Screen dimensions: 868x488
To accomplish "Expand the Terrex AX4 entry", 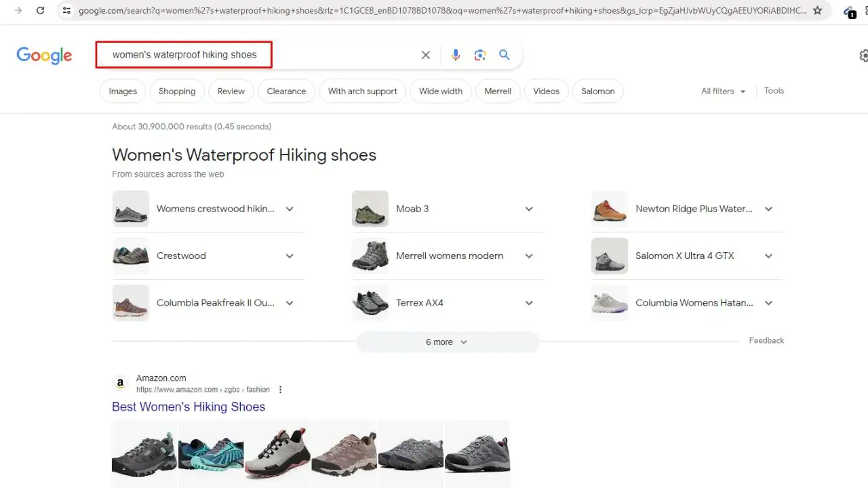I will coord(529,303).
